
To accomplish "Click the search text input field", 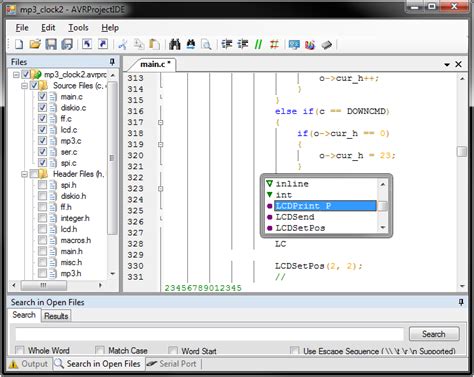I will tap(210, 334).
